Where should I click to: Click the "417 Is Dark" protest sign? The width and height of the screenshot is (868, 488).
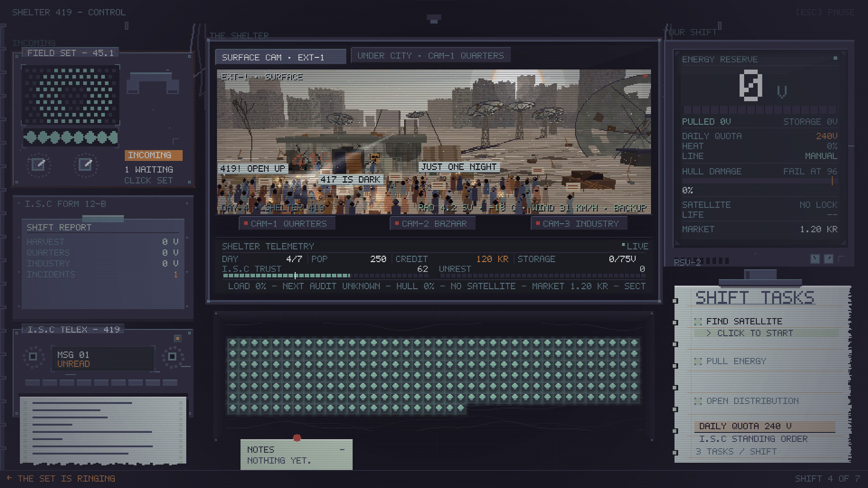(x=350, y=179)
